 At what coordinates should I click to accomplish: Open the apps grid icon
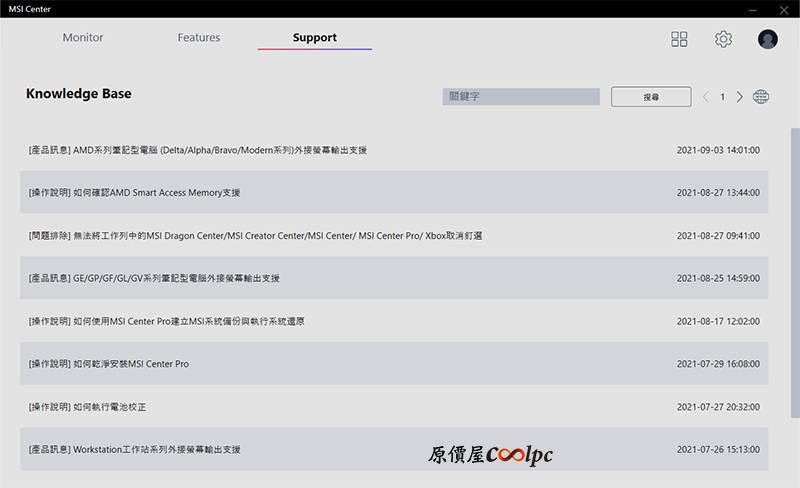679,39
